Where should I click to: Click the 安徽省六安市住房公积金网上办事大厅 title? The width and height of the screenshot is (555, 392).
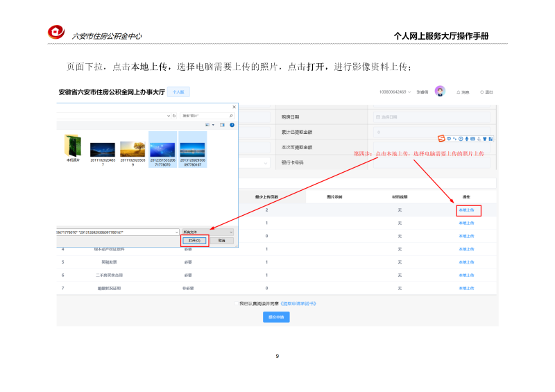[x=112, y=92]
